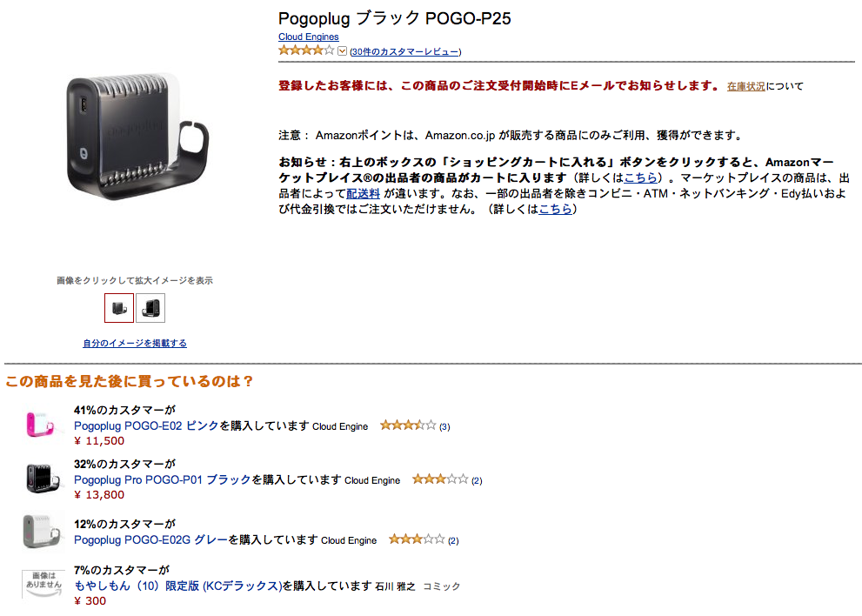
Task: Select the second product thumbnail image
Action: [150, 308]
